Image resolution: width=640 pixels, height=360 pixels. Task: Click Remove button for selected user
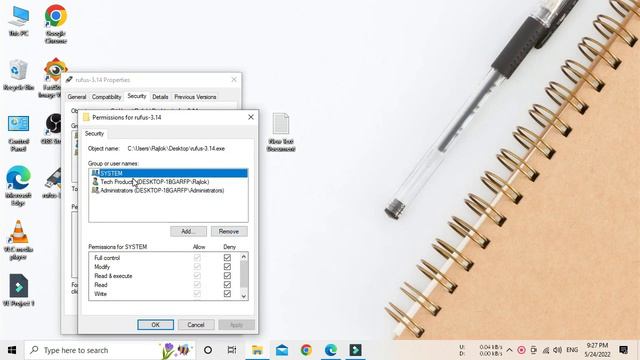[229, 231]
